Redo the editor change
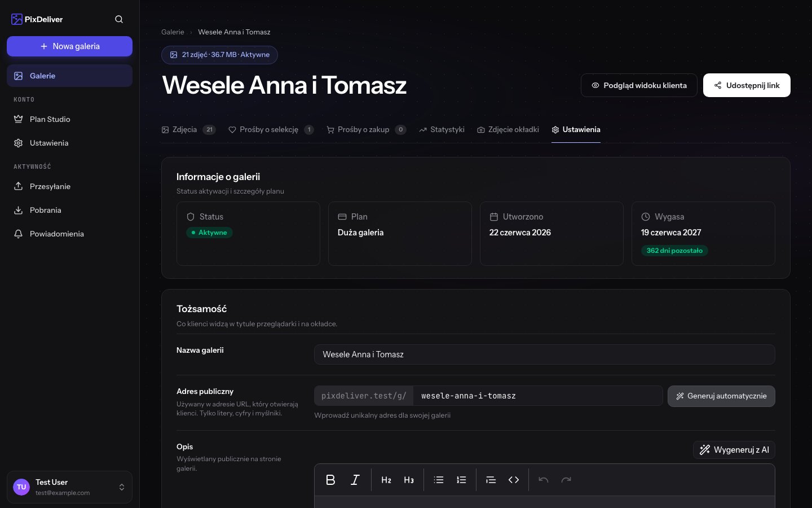This screenshot has width=812, height=508. (x=566, y=480)
